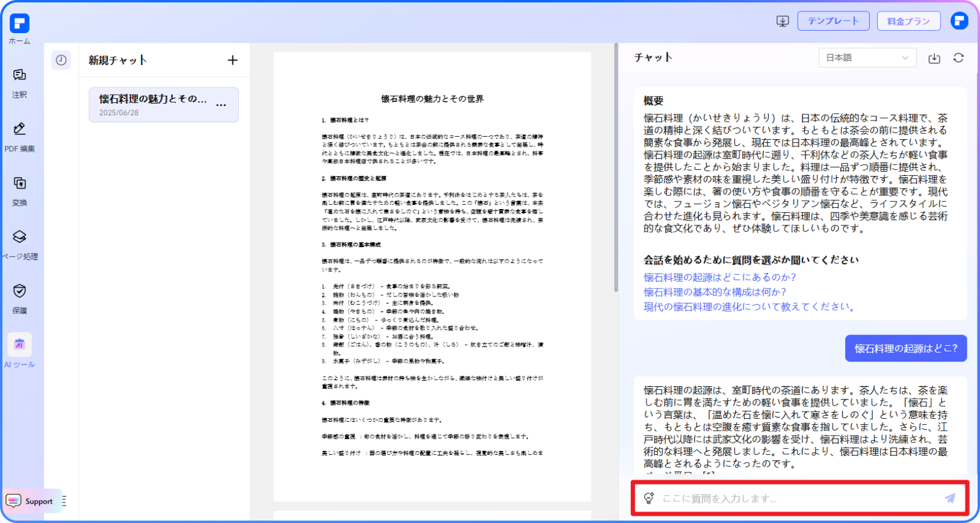Click the チャット panel title
980x523 pixels.
coord(653,57)
